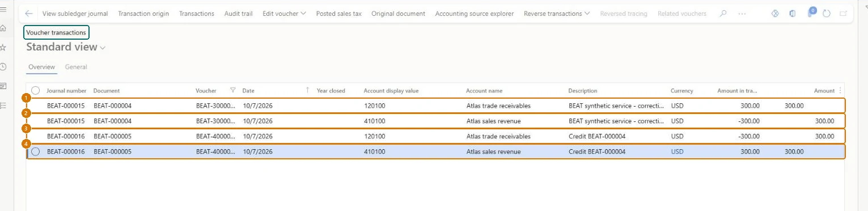Open Transactions in the action bar
The image size is (868, 211).
[x=197, y=14]
